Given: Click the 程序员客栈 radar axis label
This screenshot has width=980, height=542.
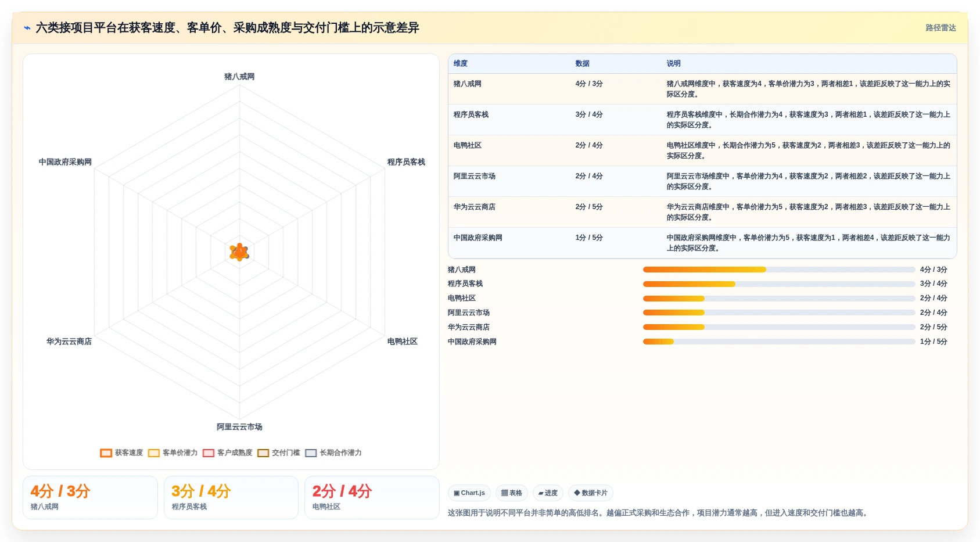Looking at the screenshot, I should click(x=406, y=162).
